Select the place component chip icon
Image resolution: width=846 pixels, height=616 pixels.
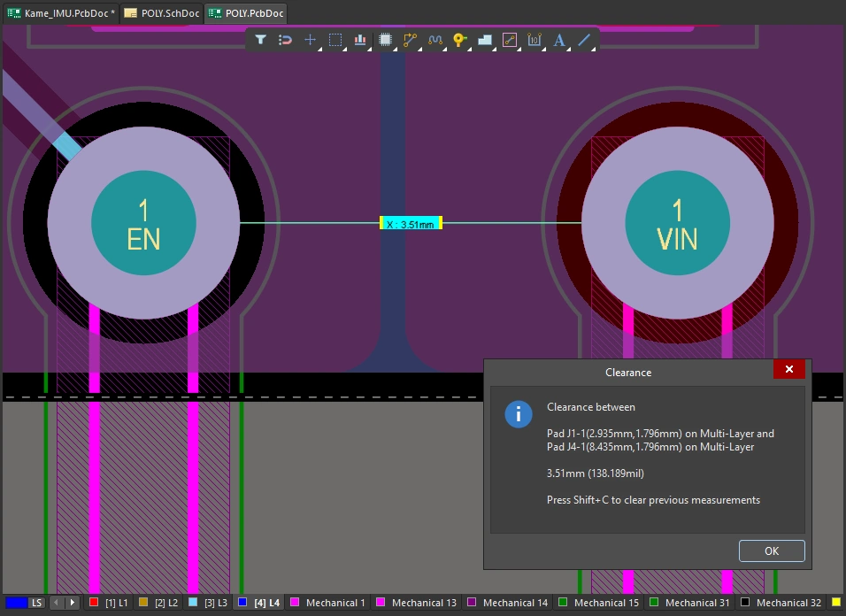385,40
